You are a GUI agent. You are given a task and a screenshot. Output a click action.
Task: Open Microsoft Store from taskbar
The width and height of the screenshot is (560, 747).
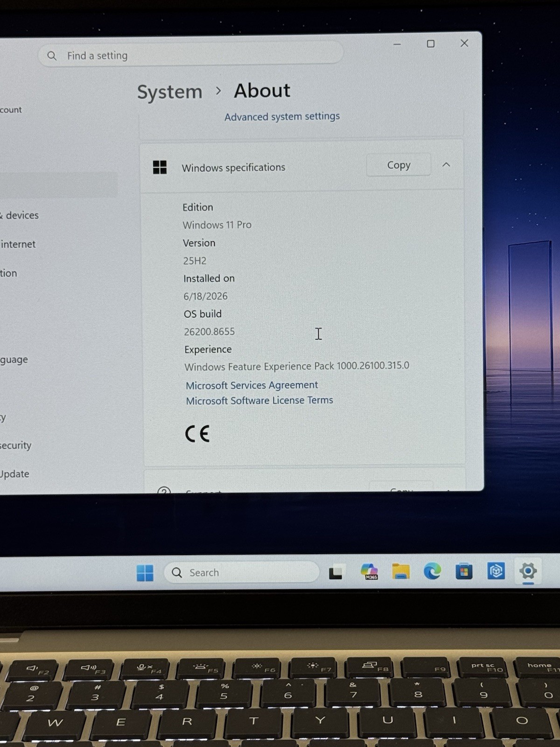tap(464, 571)
